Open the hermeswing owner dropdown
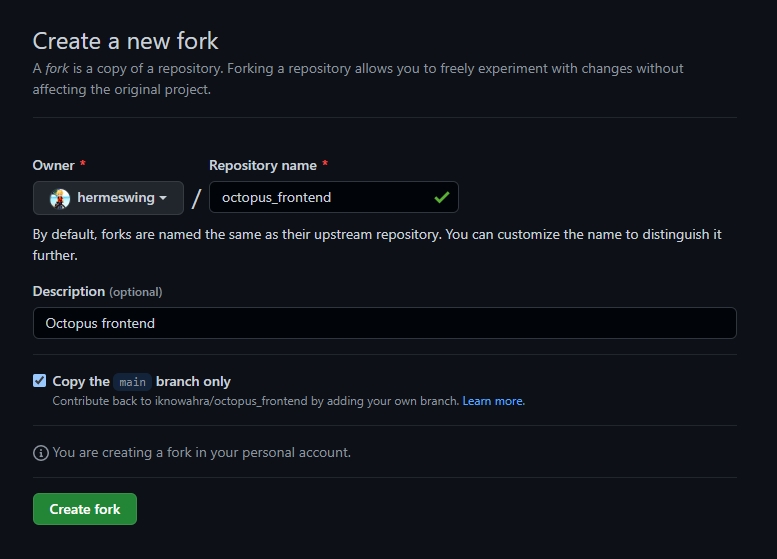 tap(108, 198)
